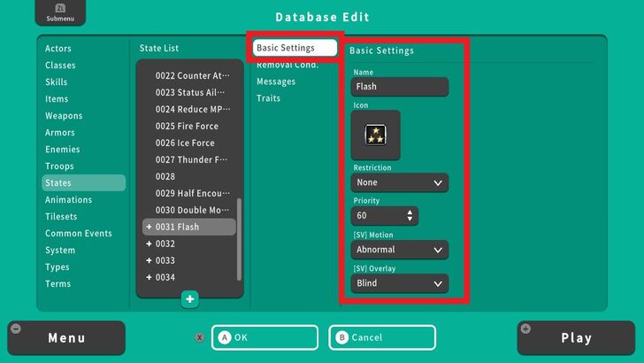Open the Common Events category
Screen dimensions: 644x363
pos(79,234)
